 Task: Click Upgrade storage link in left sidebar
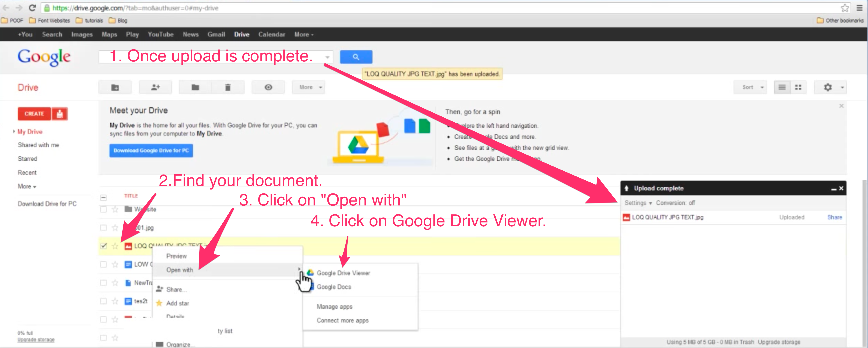point(36,340)
